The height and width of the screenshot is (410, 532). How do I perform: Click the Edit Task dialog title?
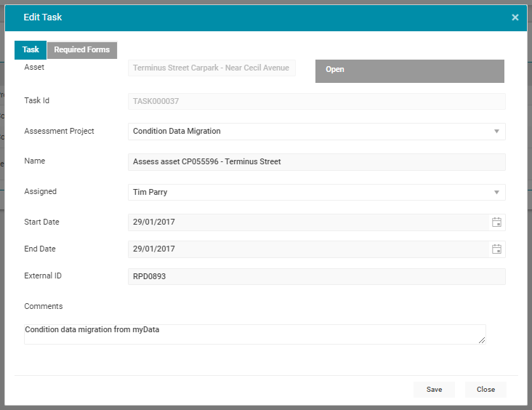[x=43, y=17]
